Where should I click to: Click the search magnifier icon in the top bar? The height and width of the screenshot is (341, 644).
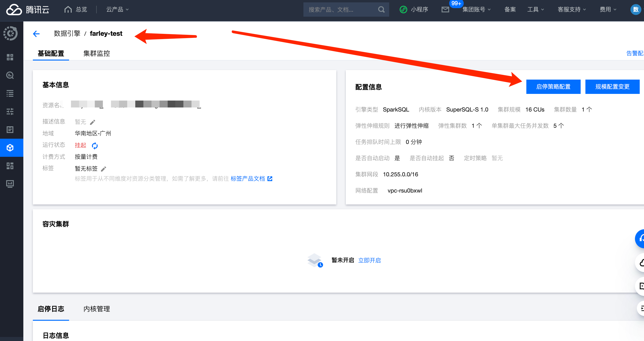pos(381,10)
